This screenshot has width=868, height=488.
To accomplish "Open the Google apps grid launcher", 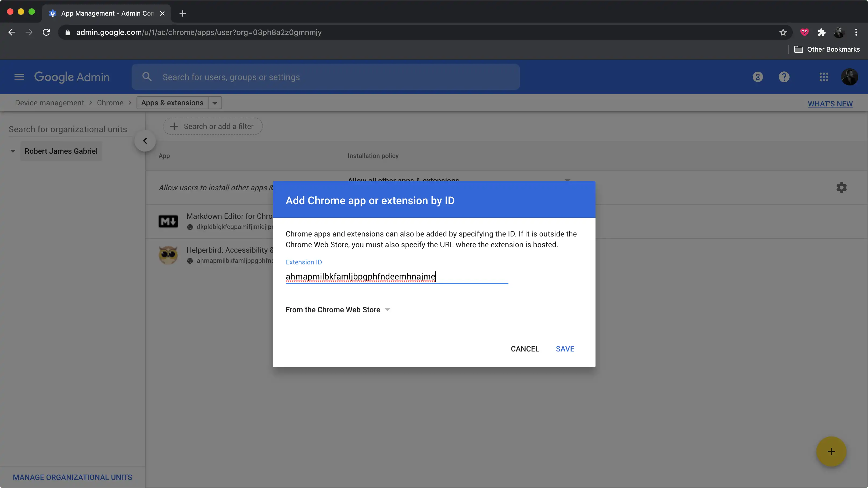I will click(823, 77).
